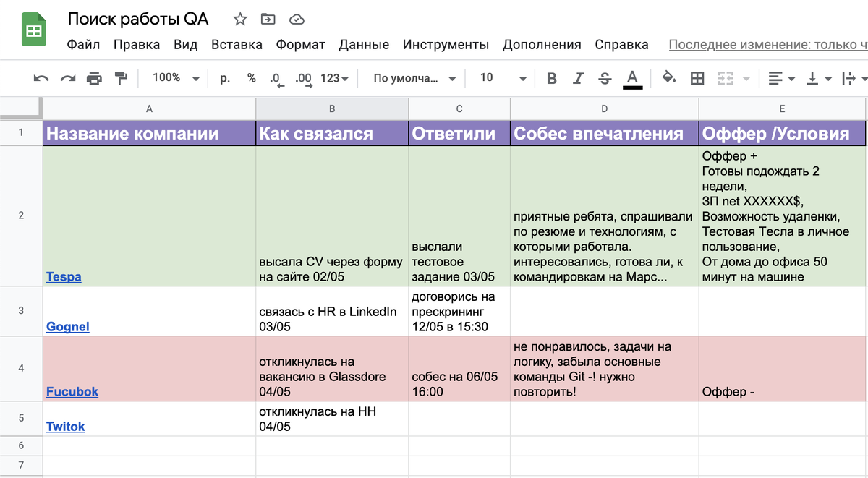Open font family dropdown По умолча...
Viewport: 868px width, 478px height.
(414, 78)
